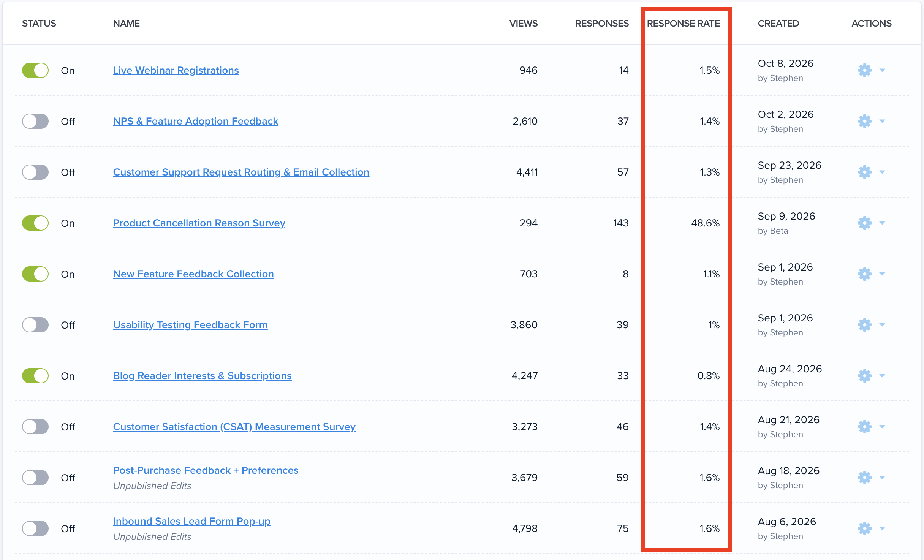The image size is (924, 560).
Task: Select the 2,610 views cell
Action: click(525, 121)
